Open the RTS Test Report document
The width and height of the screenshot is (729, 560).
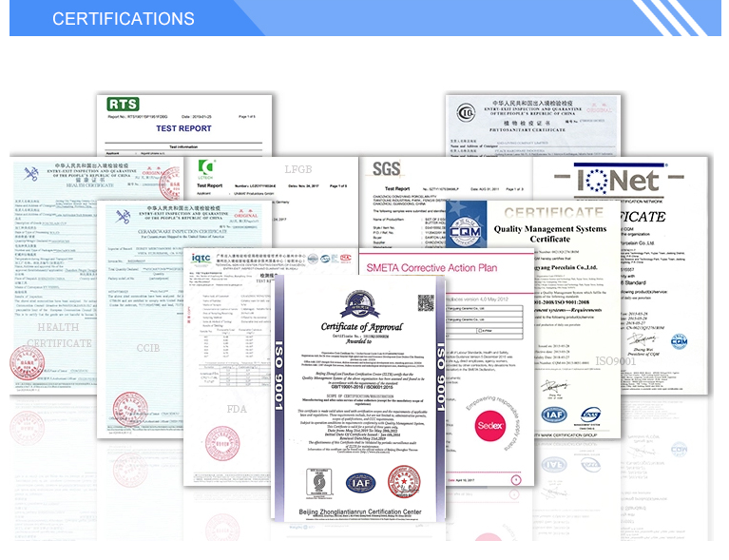click(184, 126)
